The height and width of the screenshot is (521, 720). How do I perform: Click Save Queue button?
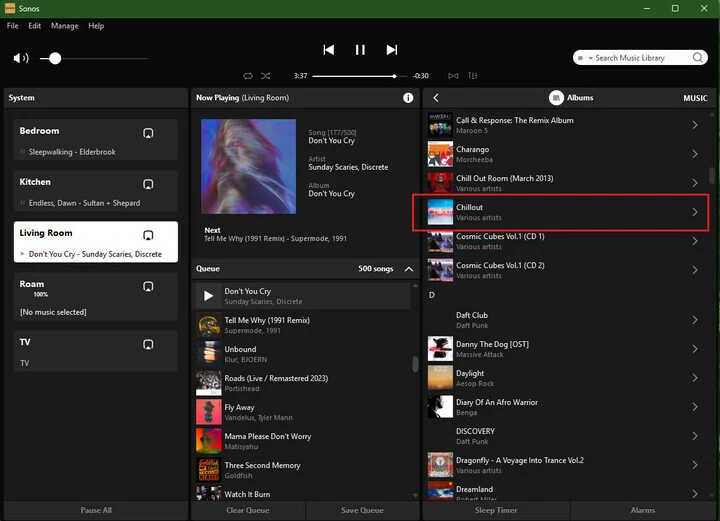(362, 510)
